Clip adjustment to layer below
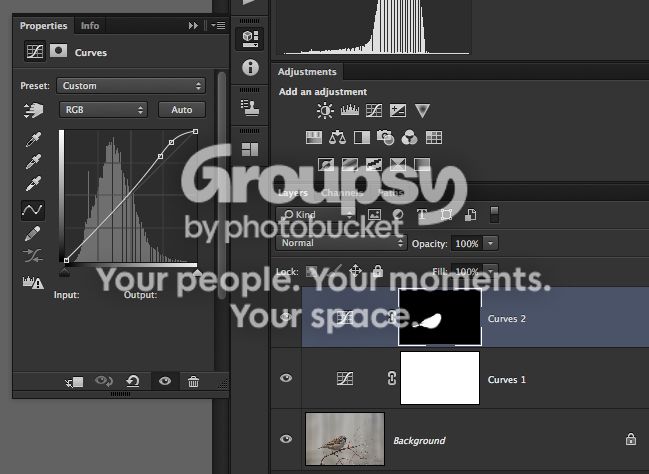 pyautogui.click(x=75, y=382)
